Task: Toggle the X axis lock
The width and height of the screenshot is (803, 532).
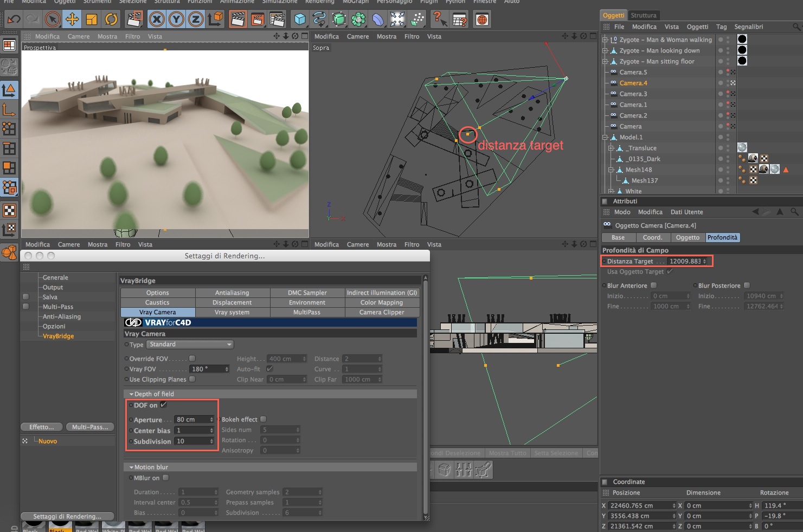Action: click(157, 20)
